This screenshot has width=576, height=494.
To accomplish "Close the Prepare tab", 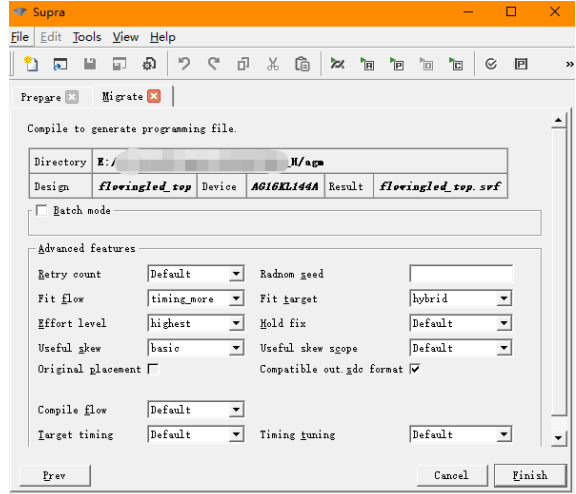I will click(x=72, y=97).
